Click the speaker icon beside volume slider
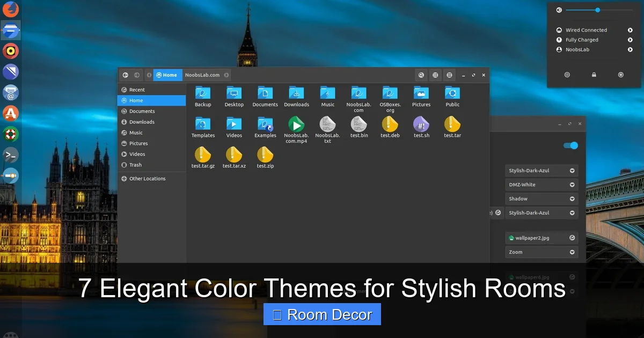The width and height of the screenshot is (644, 338). [559, 10]
